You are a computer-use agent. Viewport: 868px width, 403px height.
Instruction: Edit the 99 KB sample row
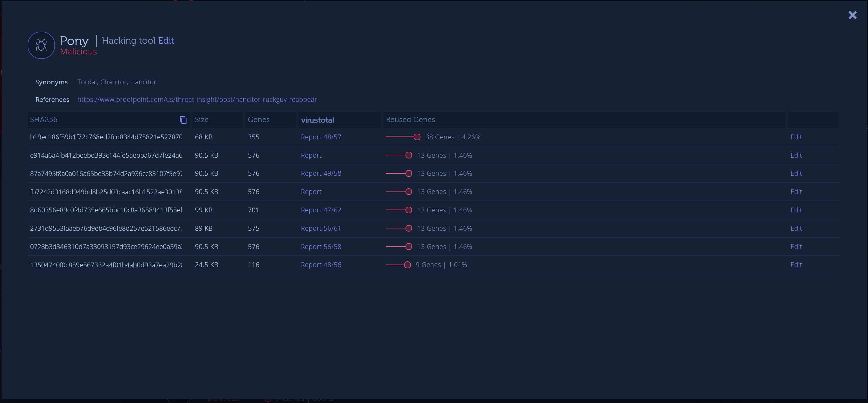(x=796, y=210)
